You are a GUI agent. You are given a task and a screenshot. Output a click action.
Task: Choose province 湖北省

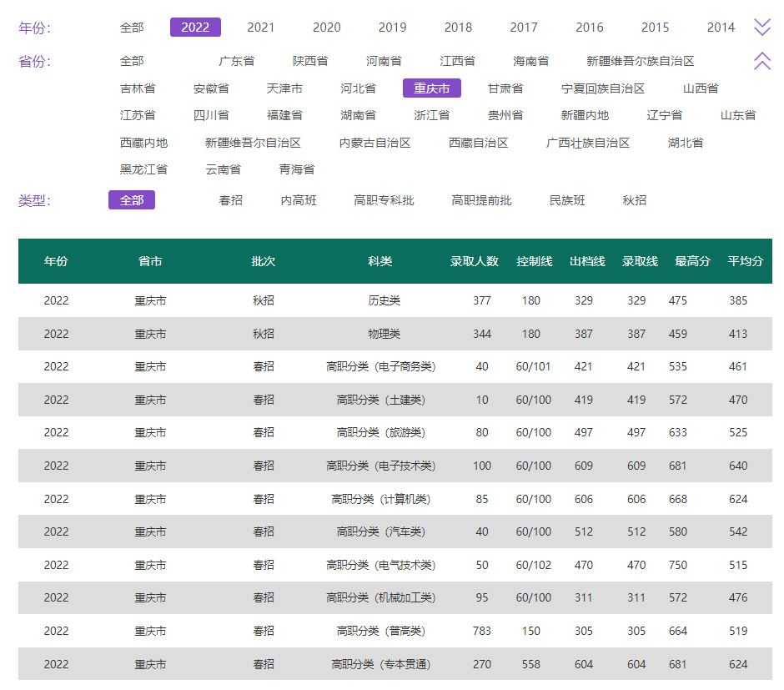[686, 143]
